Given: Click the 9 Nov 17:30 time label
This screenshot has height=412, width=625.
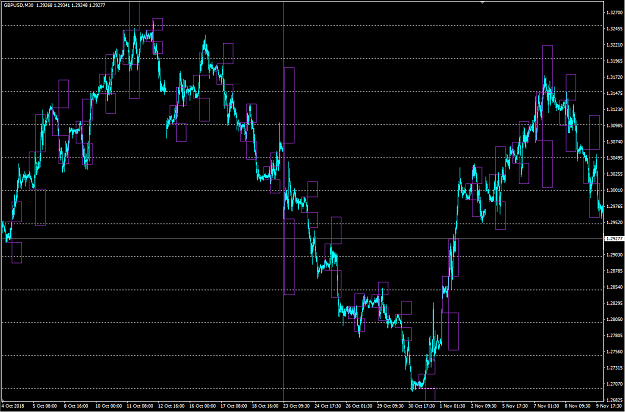Looking at the screenshot, I should (x=607, y=406).
